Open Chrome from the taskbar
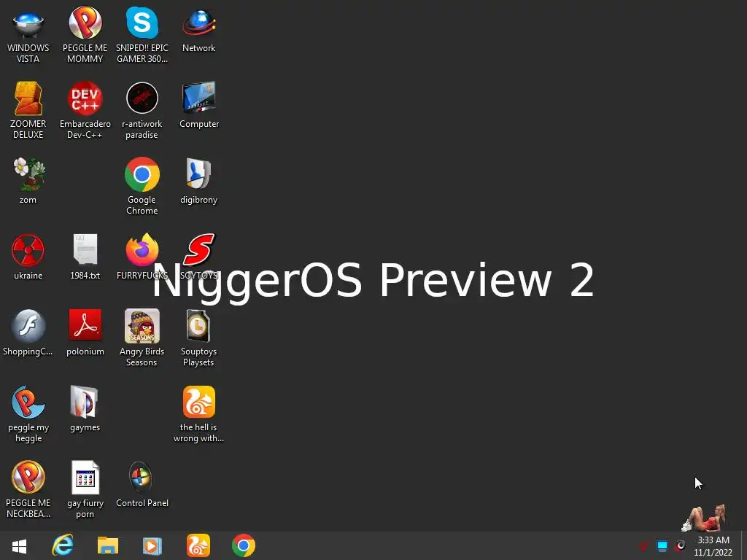 coord(244,545)
